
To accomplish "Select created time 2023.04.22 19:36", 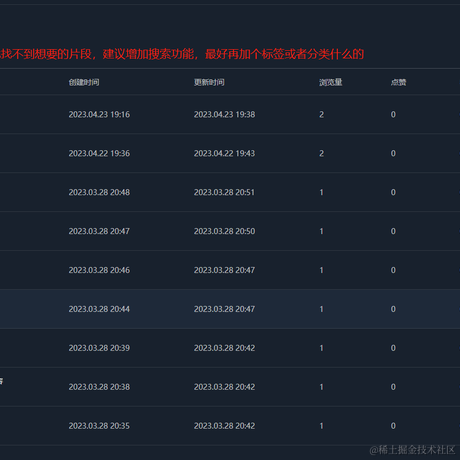I will [99, 153].
